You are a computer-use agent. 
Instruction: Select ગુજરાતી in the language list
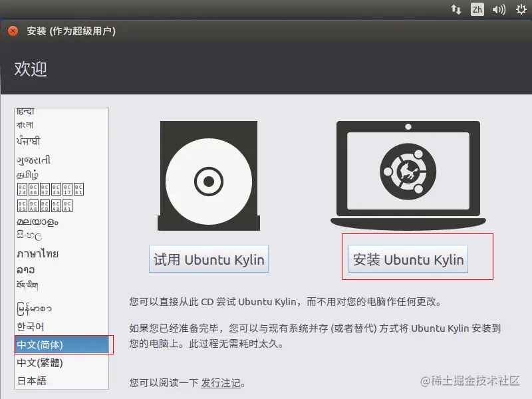(x=62, y=160)
